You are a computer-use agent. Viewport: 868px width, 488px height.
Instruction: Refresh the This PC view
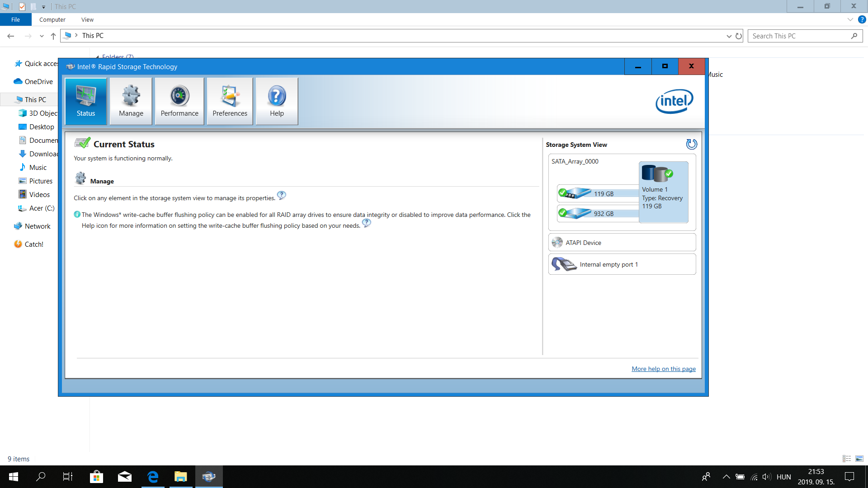point(739,36)
